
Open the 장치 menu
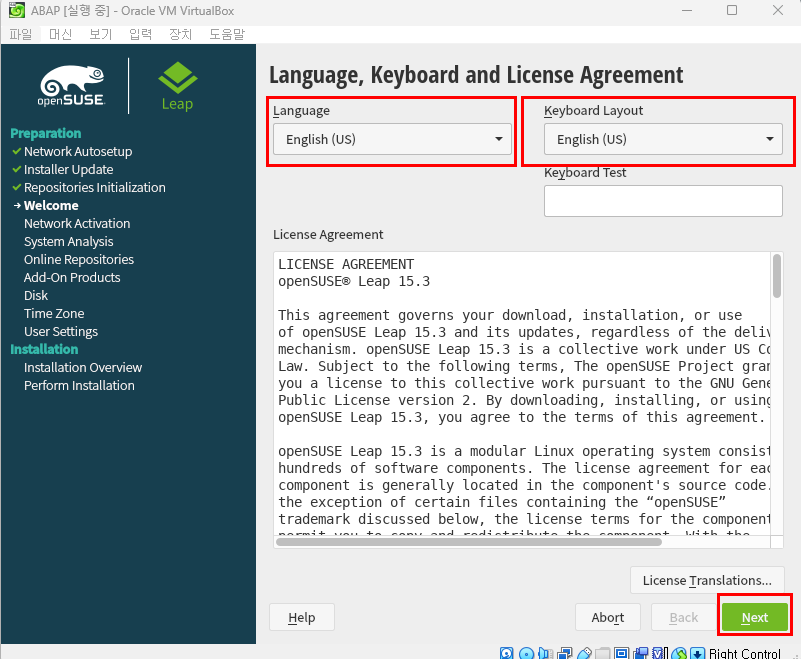click(x=180, y=34)
